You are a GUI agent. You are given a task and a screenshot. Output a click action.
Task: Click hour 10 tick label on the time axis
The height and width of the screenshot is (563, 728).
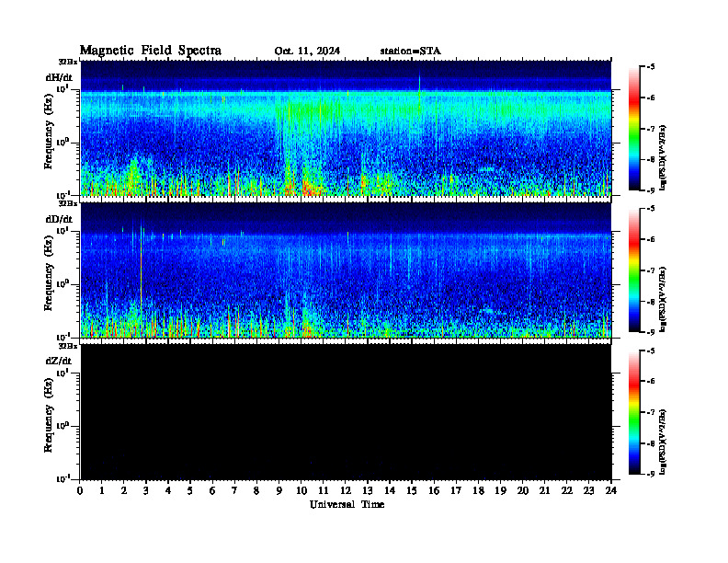[301, 491]
